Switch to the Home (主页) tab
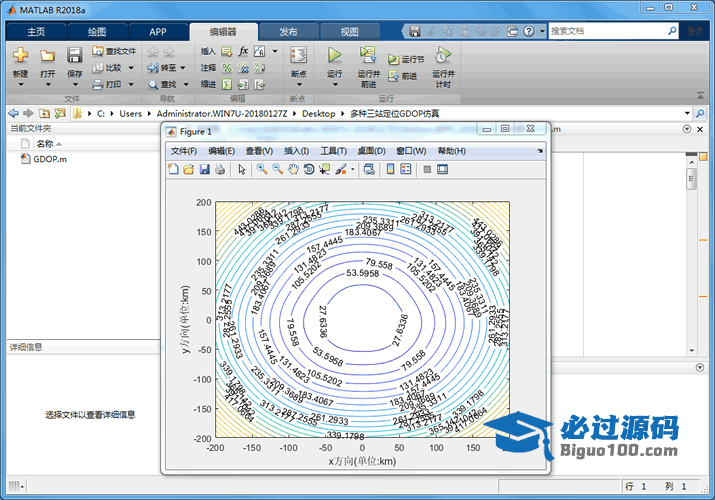Screen dimensions: 715x500 [x=36, y=32]
